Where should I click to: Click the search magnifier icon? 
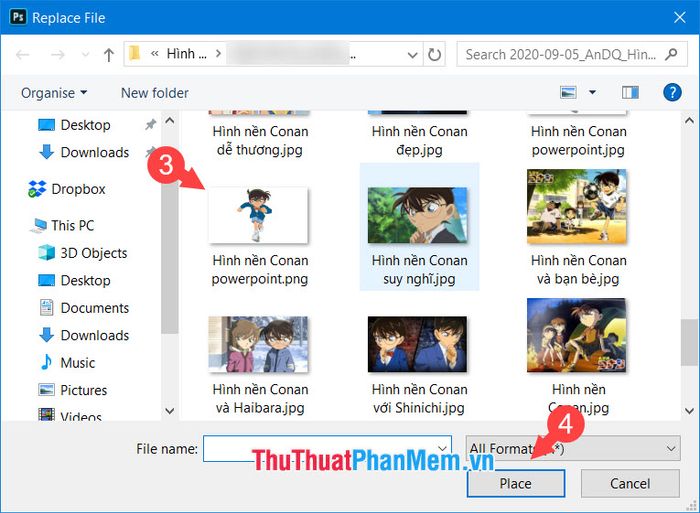tap(671, 54)
